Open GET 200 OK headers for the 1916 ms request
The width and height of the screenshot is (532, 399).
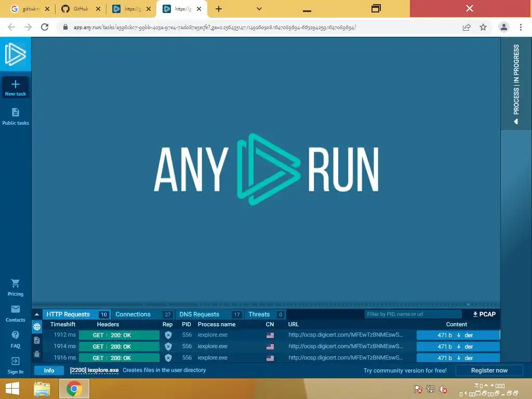click(119, 358)
